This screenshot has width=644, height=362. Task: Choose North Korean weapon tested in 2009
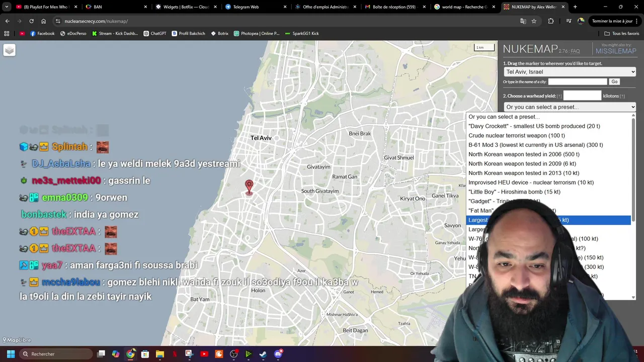pyautogui.click(x=548, y=163)
